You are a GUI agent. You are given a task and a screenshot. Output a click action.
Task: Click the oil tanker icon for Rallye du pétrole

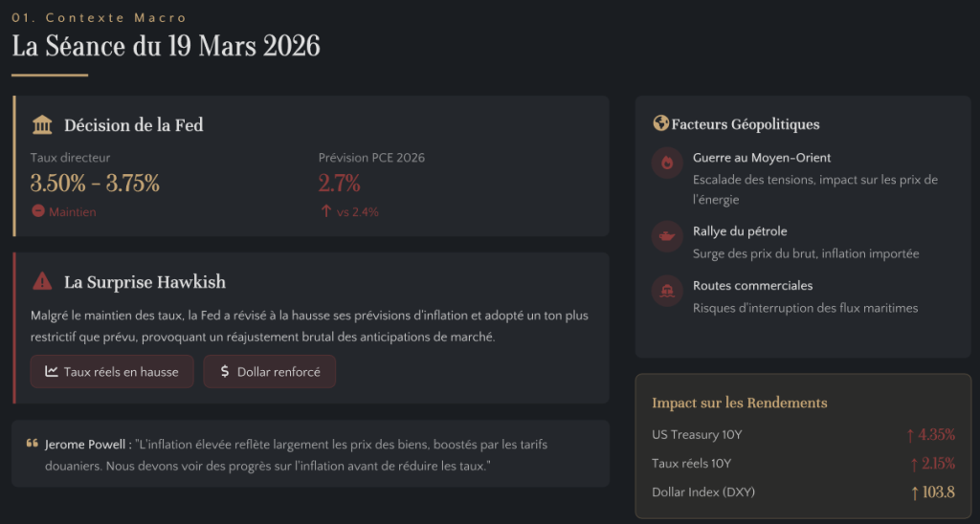coord(666,236)
